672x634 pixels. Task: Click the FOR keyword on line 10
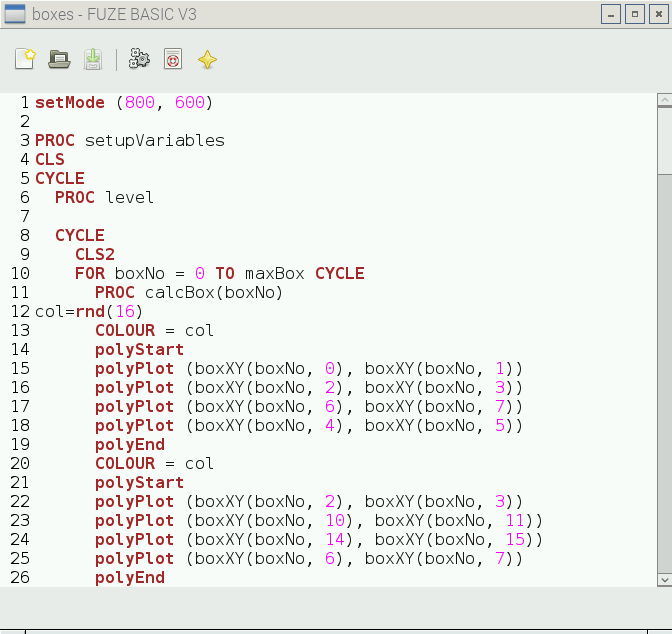pyautogui.click(x=90, y=273)
